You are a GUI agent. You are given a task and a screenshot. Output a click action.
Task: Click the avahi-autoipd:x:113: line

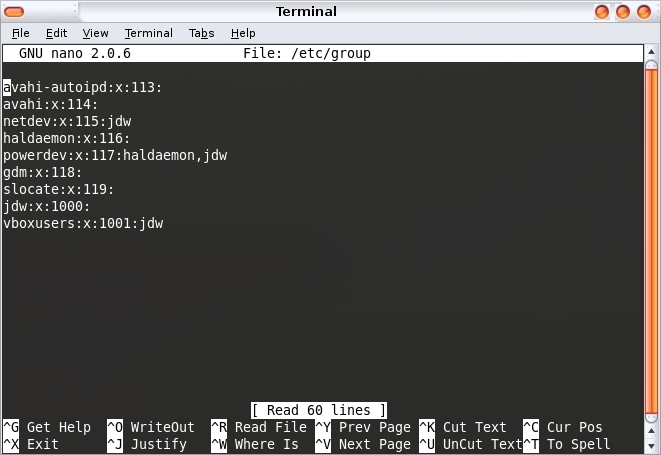click(82, 88)
